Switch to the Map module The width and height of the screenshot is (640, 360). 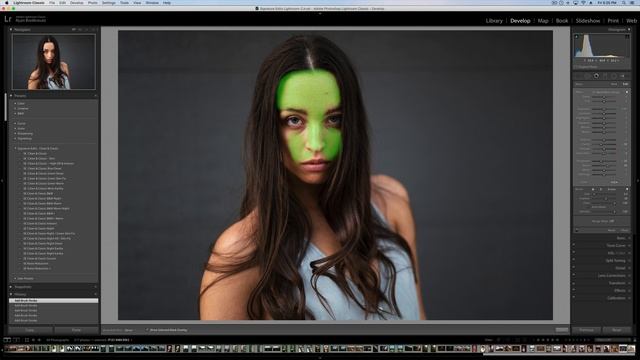point(543,20)
